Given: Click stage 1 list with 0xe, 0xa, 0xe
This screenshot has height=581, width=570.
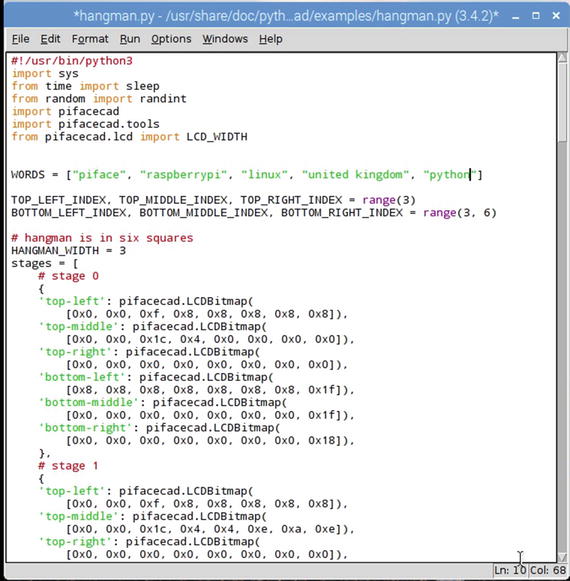Looking at the screenshot, I should [210, 529].
